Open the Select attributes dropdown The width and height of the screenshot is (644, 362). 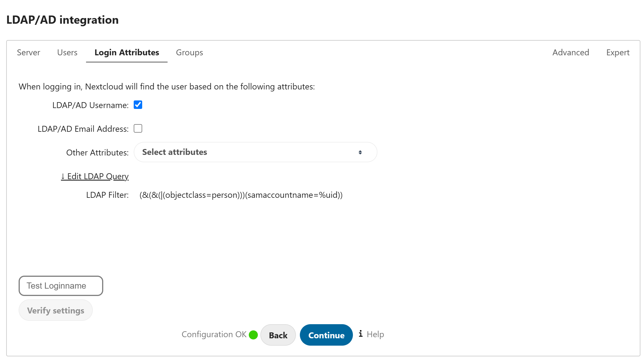click(x=255, y=152)
